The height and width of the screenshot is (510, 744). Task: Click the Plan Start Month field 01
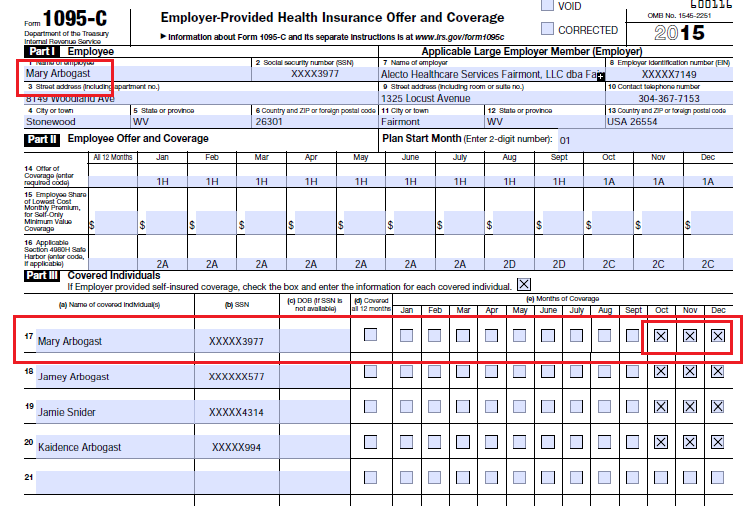click(645, 140)
